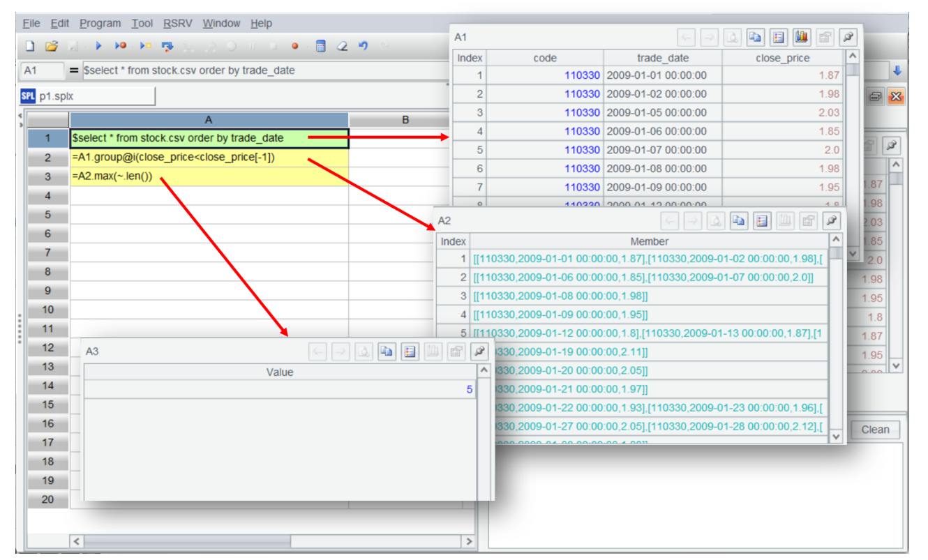Click the calculator icon in the toolbar
This screenshot has height=560, width=928.
(320, 46)
